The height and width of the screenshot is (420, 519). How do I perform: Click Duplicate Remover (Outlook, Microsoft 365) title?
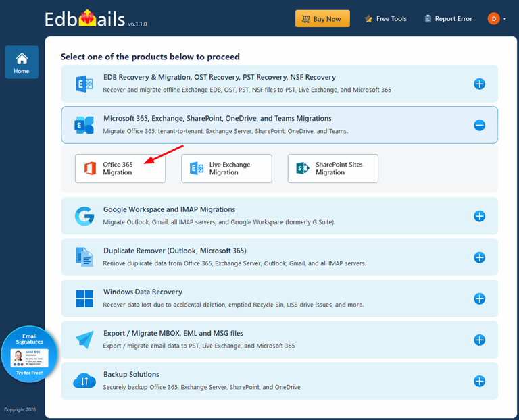click(x=175, y=251)
